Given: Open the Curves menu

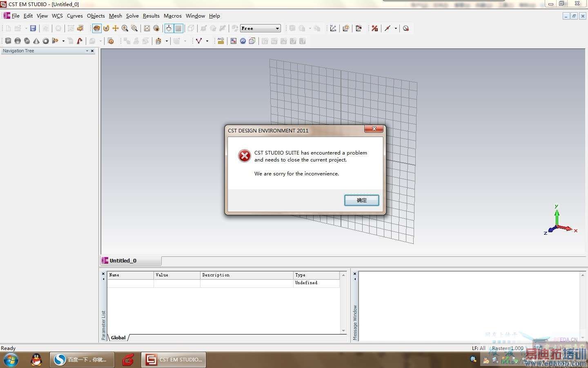Looking at the screenshot, I should (75, 16).
